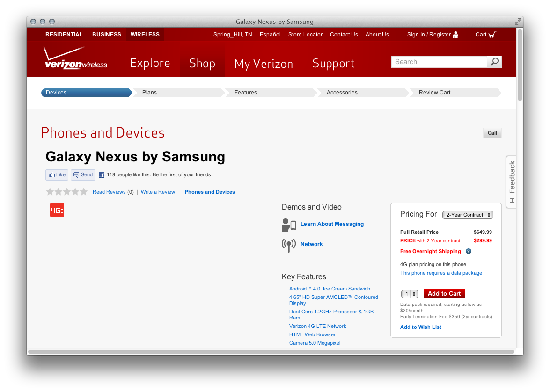Click the Call button
Image resolution: width=550 pixels, height=392 pixels.
tap(492, 133)
